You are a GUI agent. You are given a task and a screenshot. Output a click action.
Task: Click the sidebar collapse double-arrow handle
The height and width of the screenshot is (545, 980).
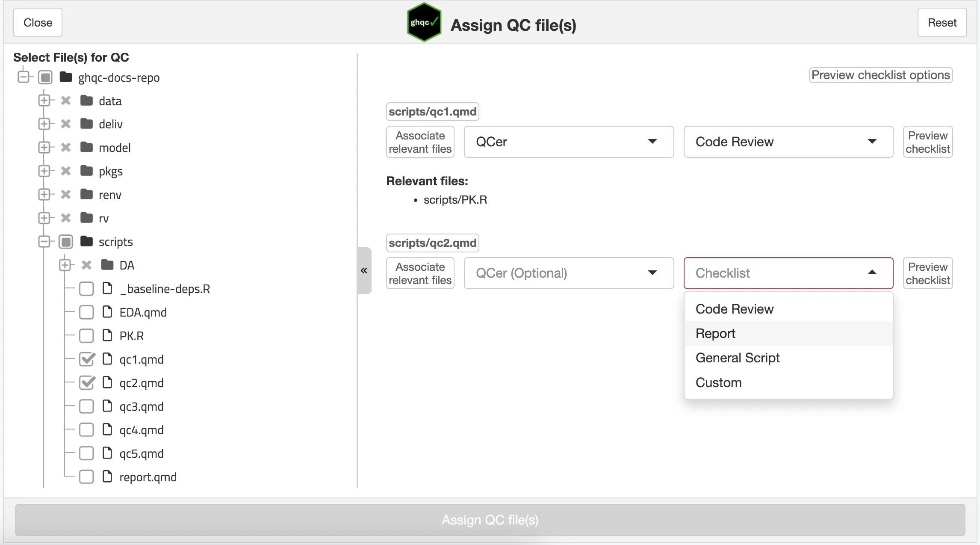[364, 270]
